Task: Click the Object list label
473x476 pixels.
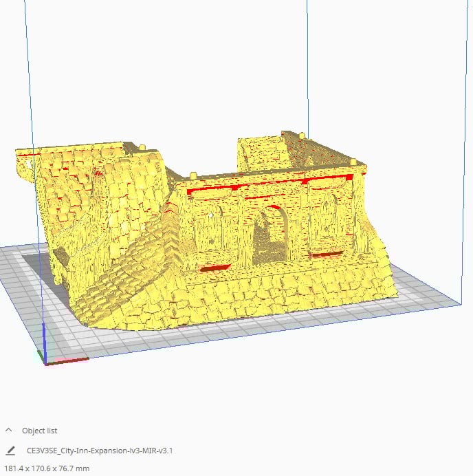Action: tap(39, 431)
